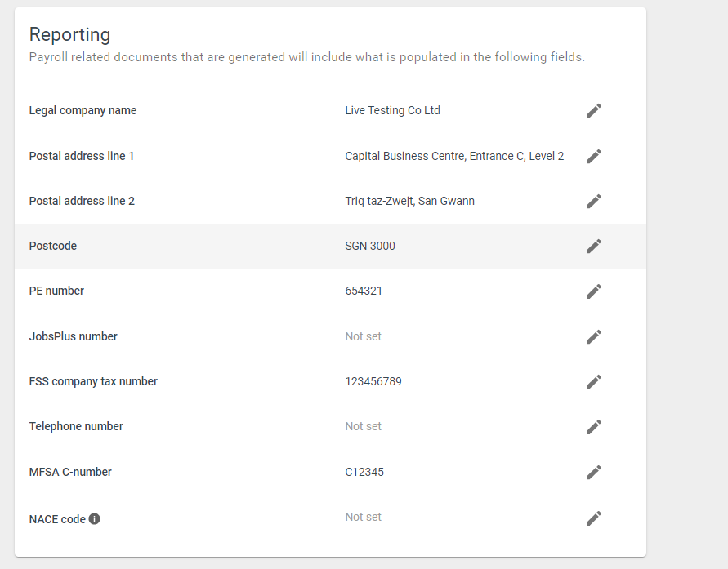The width and height of the screenshot is (728, 569).
Task: Click the Live Testing Co Ltd value
Action: [x=392, y=110]
